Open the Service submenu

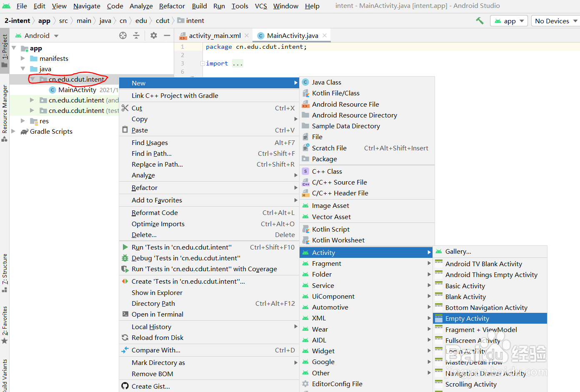(367, 285)
